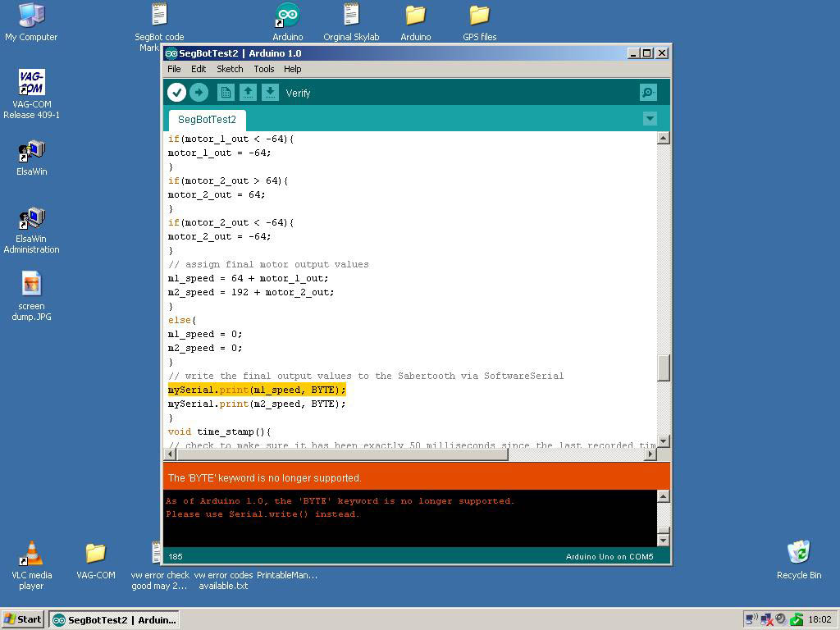This screenshot has width=840, height=630.
Task: Click the 'void time_stamp(){' line
Action: [x=220, y=431]
